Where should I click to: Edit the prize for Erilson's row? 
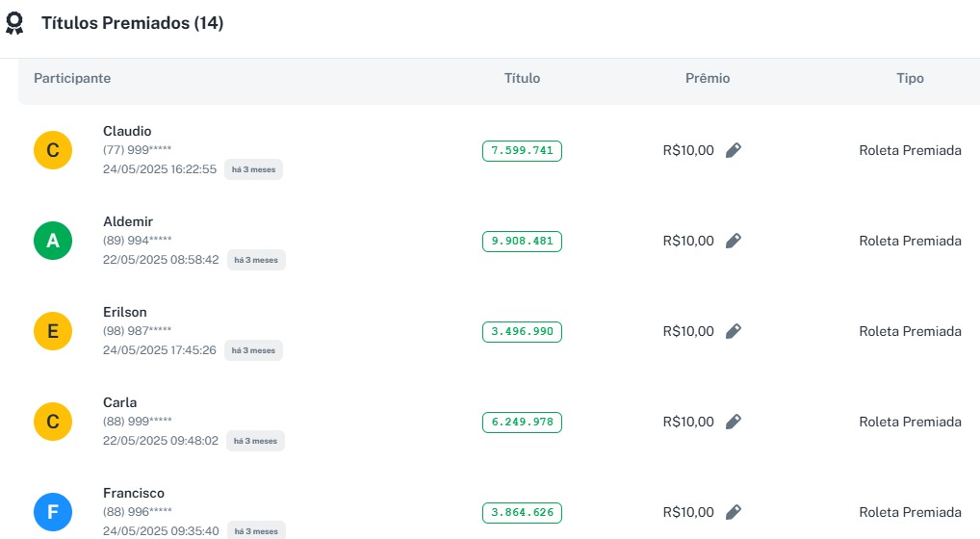734,331
